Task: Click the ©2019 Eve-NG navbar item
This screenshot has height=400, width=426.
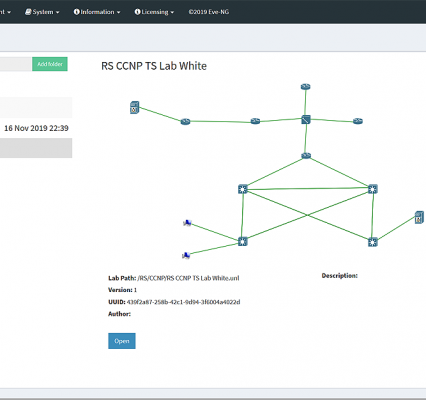Action: (x=209, y=12)
